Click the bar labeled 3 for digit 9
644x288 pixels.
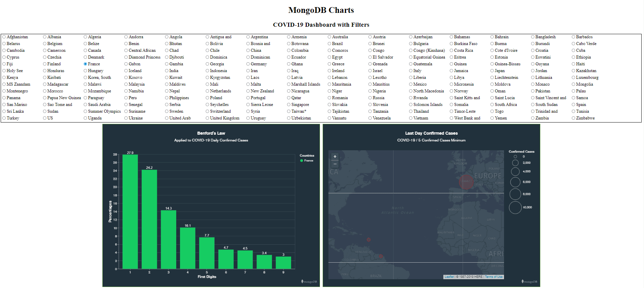tap(283, 263)
